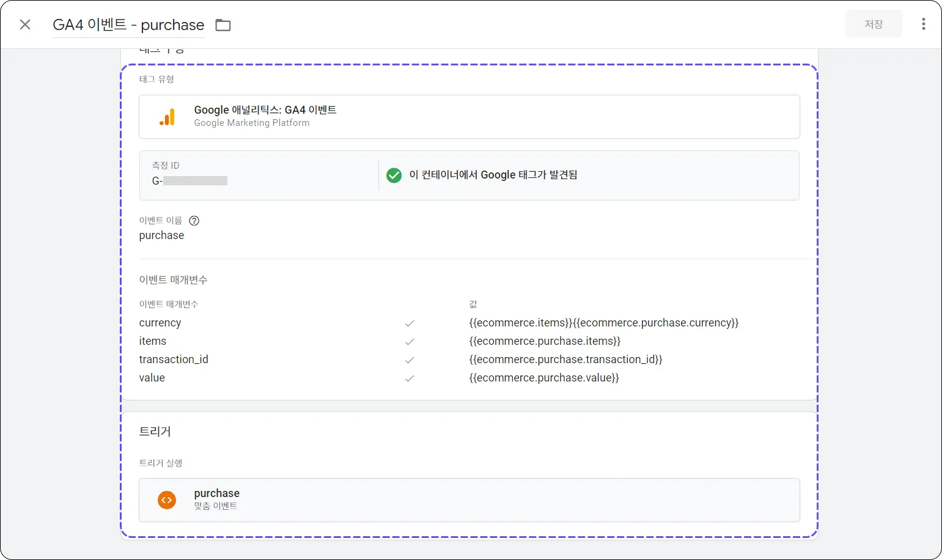Click the transaction_id parameter name

click(174, 359)
